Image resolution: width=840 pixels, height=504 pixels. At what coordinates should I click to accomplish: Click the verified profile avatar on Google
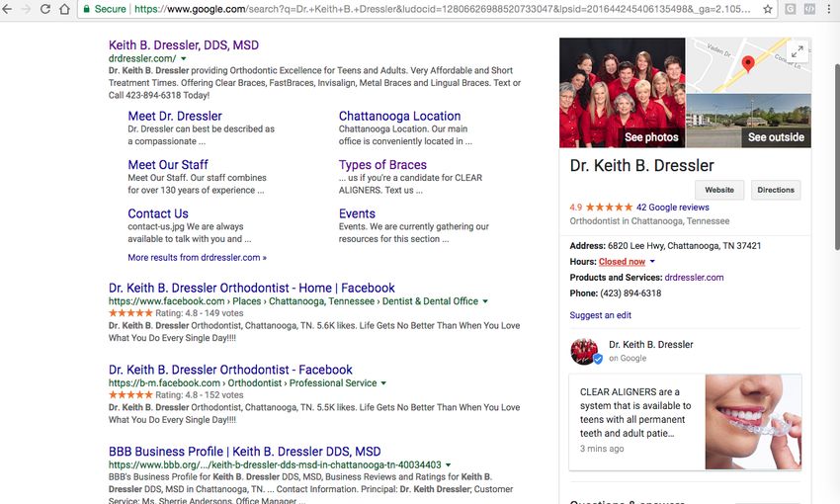[585, 352]
